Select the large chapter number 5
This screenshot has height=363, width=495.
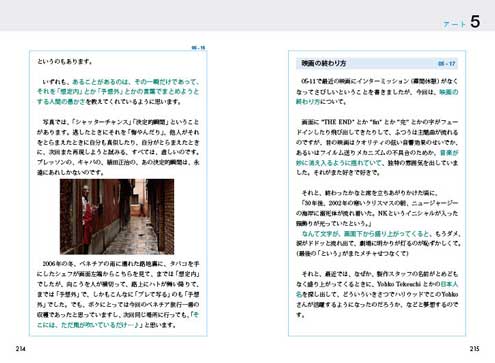click(475, 22)
